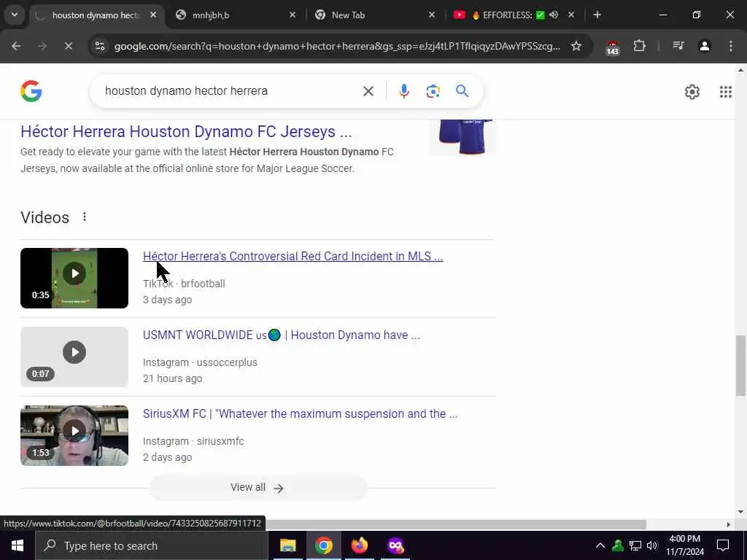Launch Firefox from the taskbar

(360, 545)
